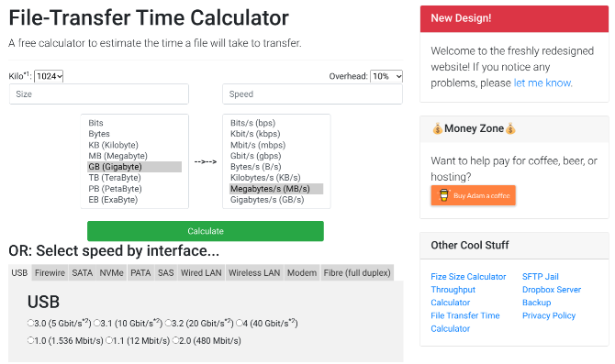Open the SFTP Jail link
Viewport: 615px width, 364px height.
(x=541, y=277)
